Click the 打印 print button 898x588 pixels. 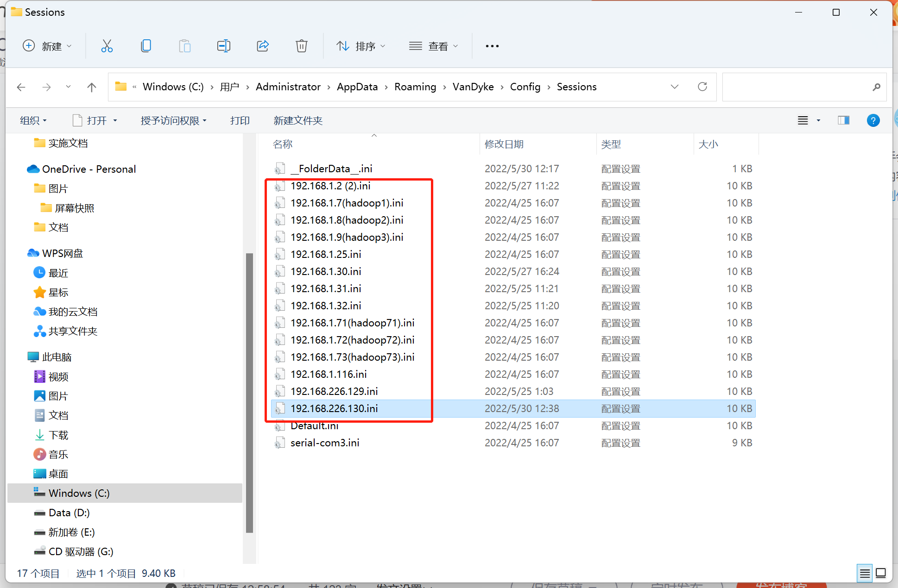click(240, 120)
